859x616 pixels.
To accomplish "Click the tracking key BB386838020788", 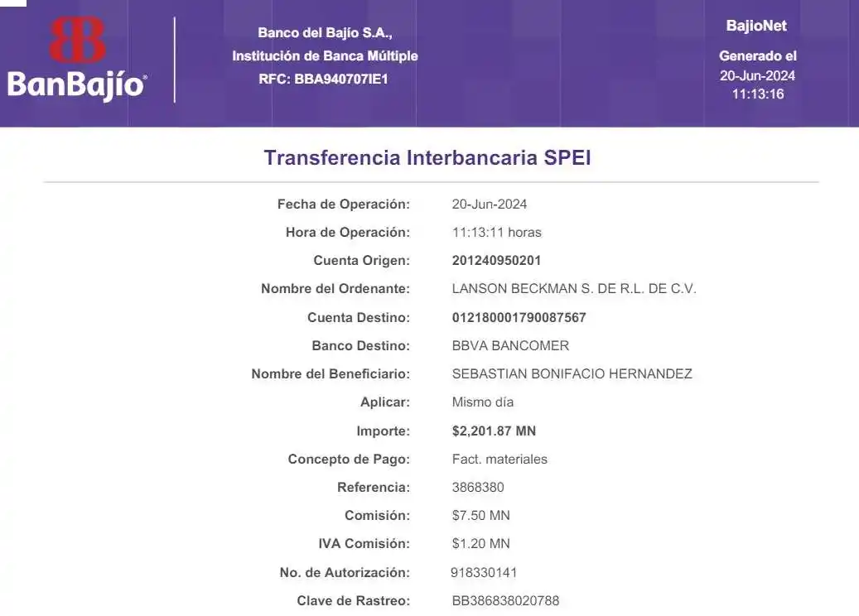I will [505, 600].
